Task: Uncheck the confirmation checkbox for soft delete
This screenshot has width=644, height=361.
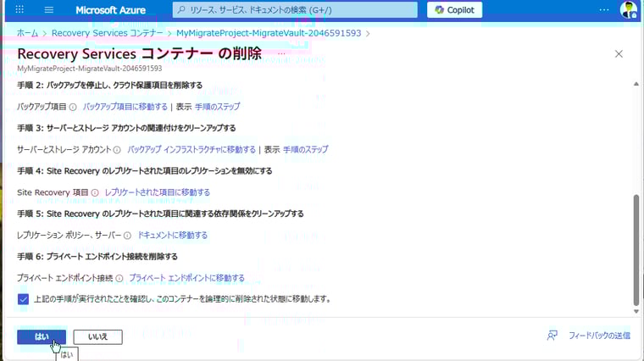Action: (23, 299)
